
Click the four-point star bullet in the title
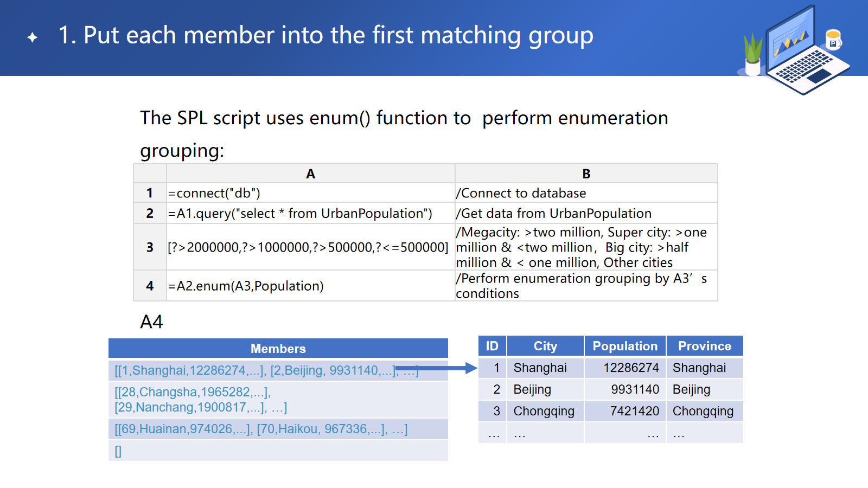pyautogui.click(x=33, y=37)
